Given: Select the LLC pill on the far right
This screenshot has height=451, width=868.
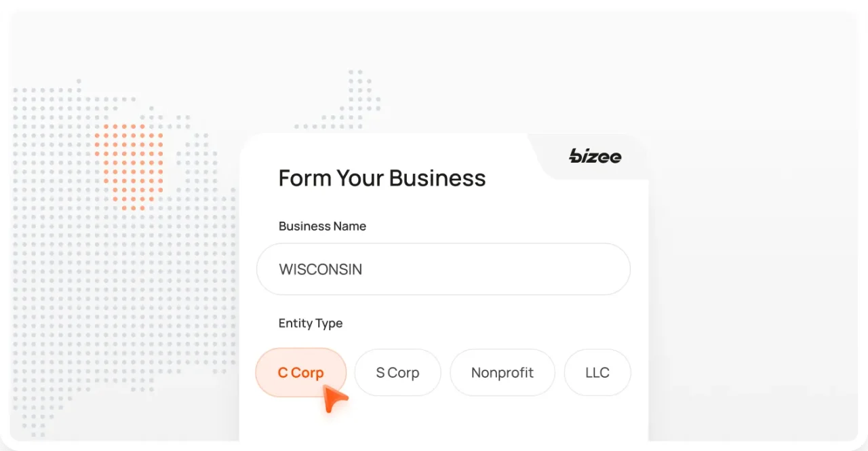Looking at the screenshot, I should [597, 372].
